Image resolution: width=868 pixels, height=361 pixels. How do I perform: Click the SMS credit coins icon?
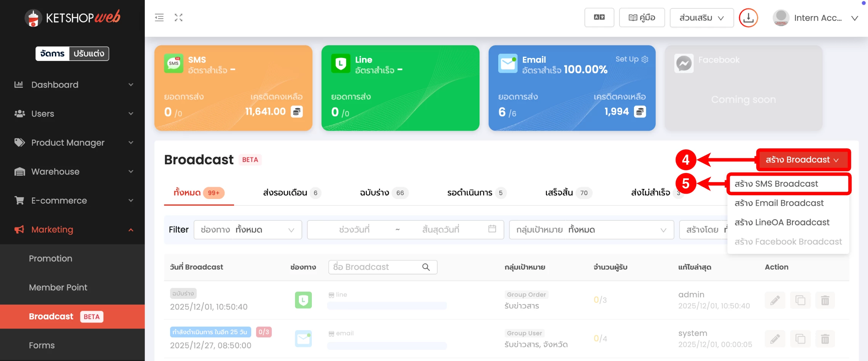pyautogui.click(x=297, y=112)
